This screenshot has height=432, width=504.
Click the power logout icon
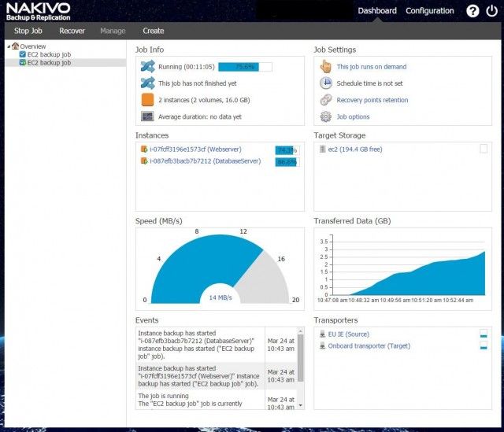click(x=491, y=11)
